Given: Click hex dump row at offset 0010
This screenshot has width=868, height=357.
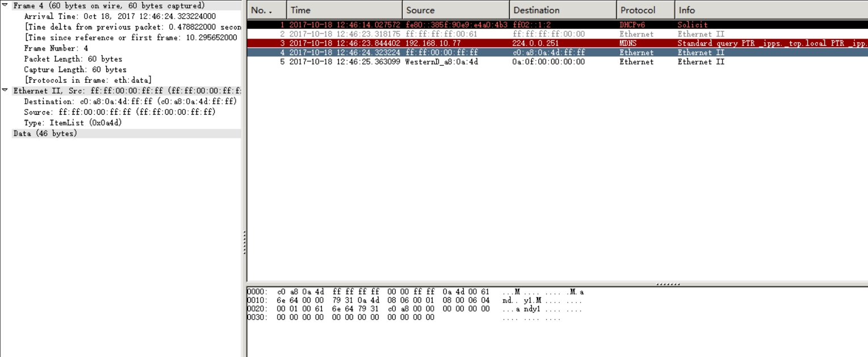Looking at the screenshot, I should 415,300.
